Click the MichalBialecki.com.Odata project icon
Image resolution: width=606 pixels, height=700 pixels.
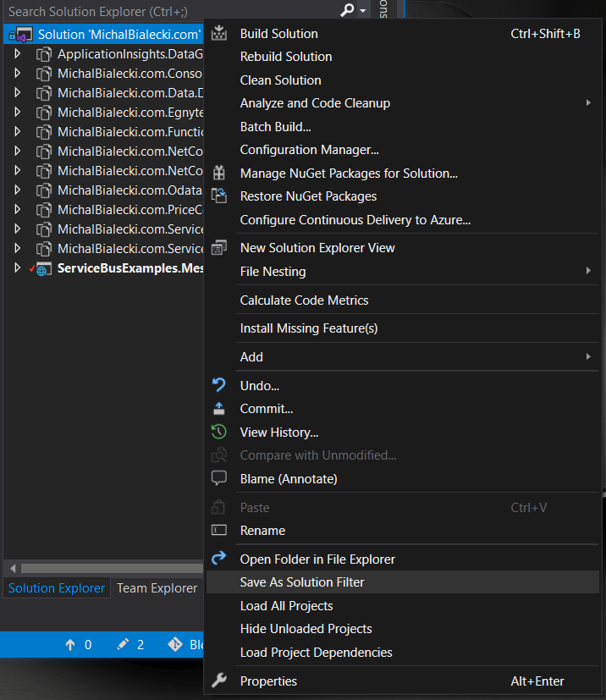[44, 190]
